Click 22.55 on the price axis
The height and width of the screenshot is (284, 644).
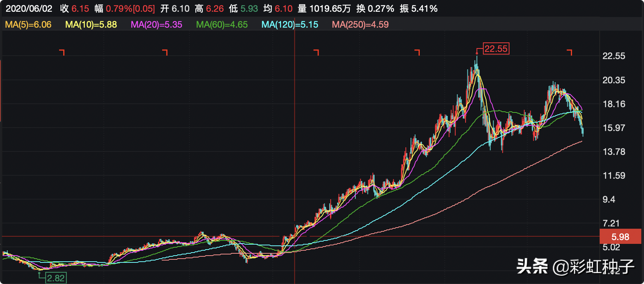coord(614,56)
